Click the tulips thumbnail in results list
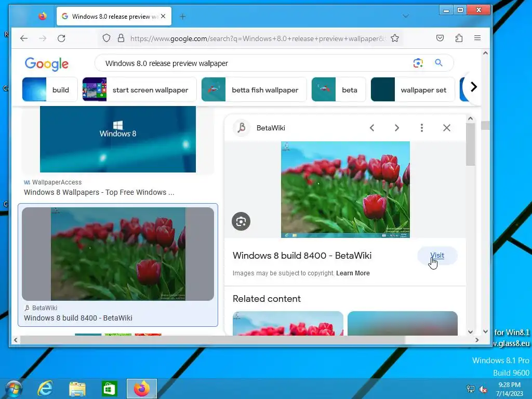 (118, 254)
